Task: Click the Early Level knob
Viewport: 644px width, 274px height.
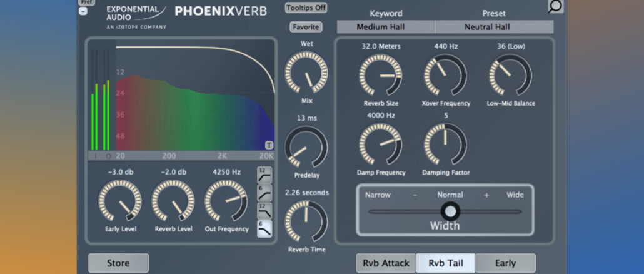Action: click(x=120, y=200)
